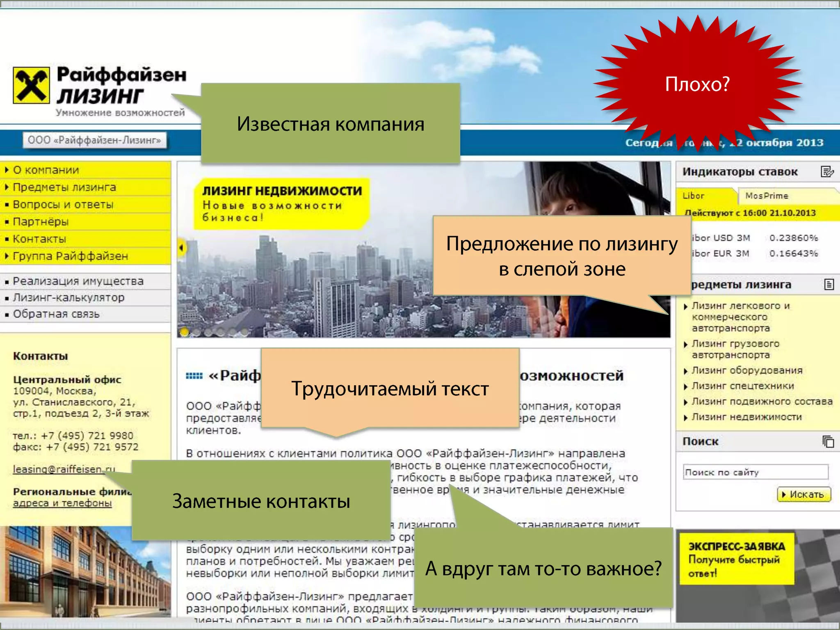
Task: Click the list icon beside Предметы лизинга
Action: 829,284
